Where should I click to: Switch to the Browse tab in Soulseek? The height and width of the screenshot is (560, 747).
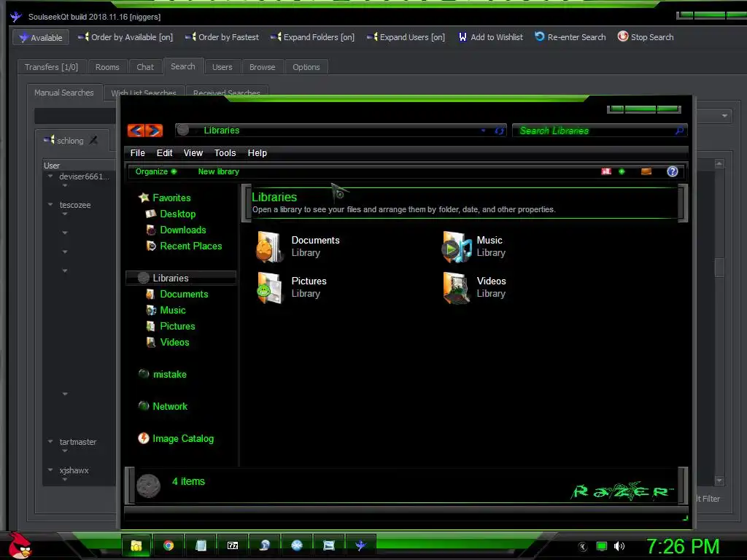pos(262,66)
